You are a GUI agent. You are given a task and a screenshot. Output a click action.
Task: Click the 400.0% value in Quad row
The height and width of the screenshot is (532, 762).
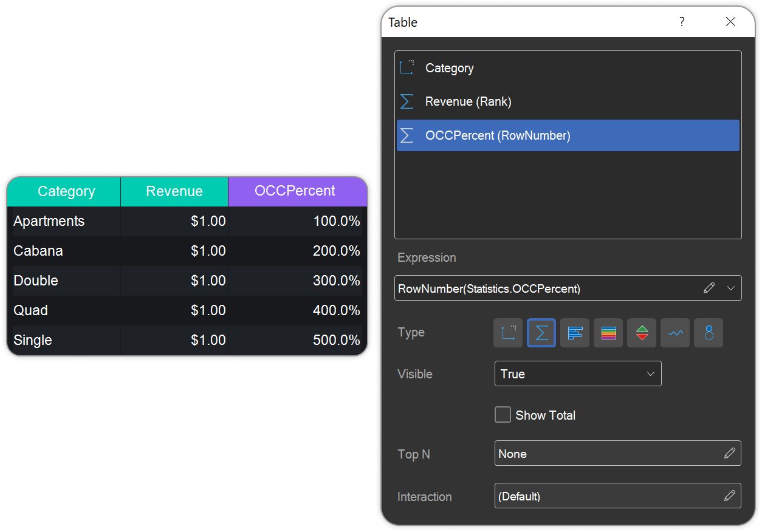coord(337,310)
